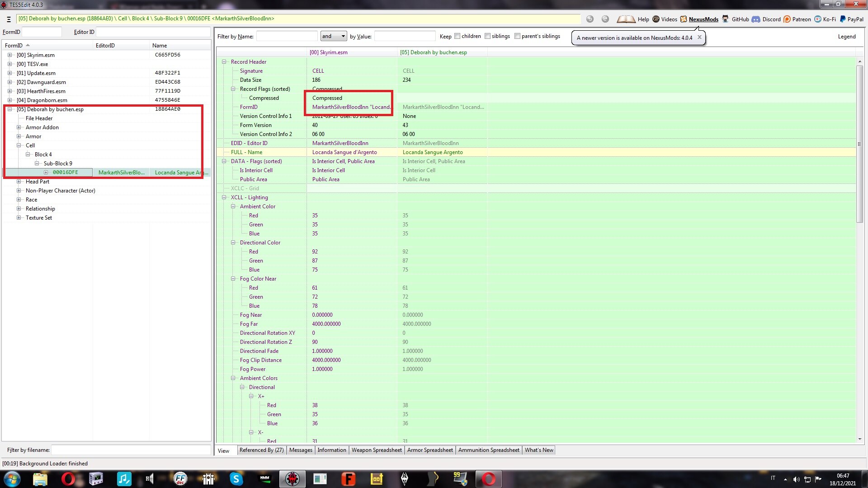Open first Opera browser taskbar icon
This screenshot has width=868, height=488.
pyautogui.click(x=68, y=479)
